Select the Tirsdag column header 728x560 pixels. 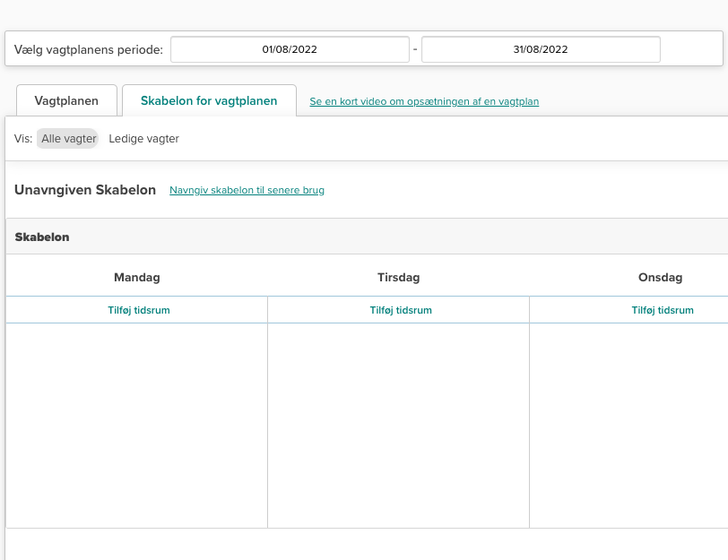click(x=398, y=277)
